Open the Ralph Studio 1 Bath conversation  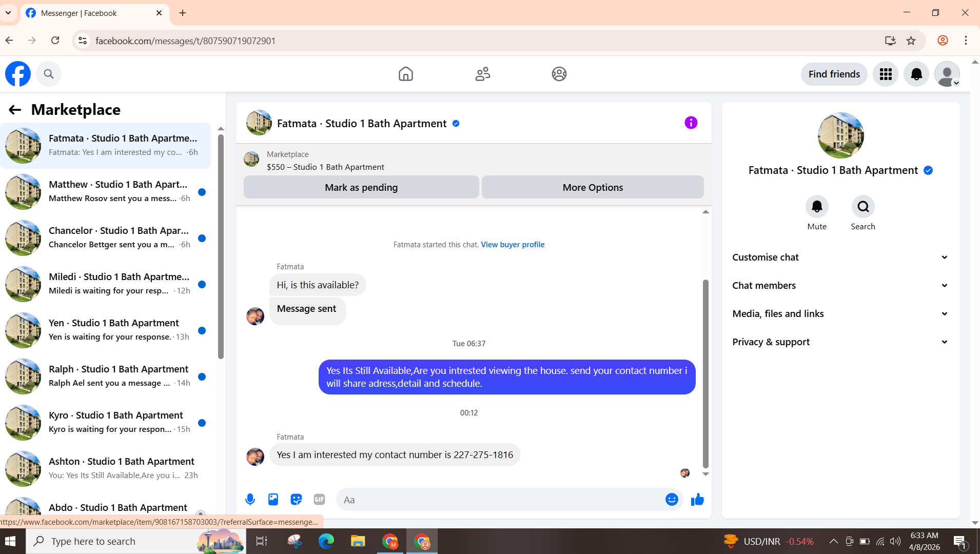click(106, 376)
